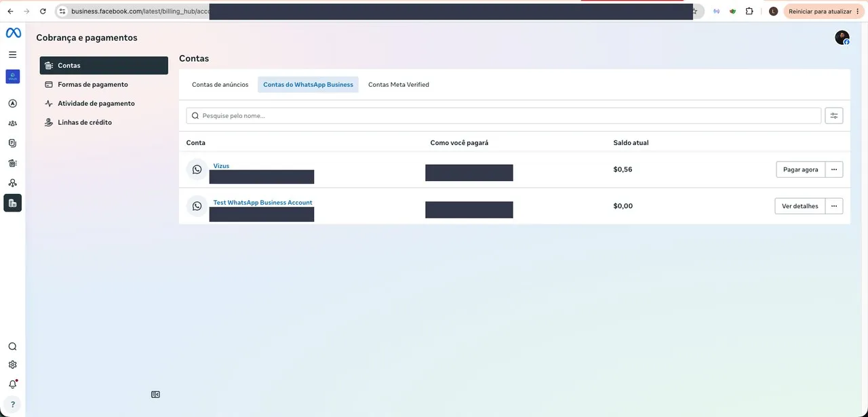This screenshot has height=417, width=868.
Task: Click Ver detalhes for Test account
Action: click(800, 206)
